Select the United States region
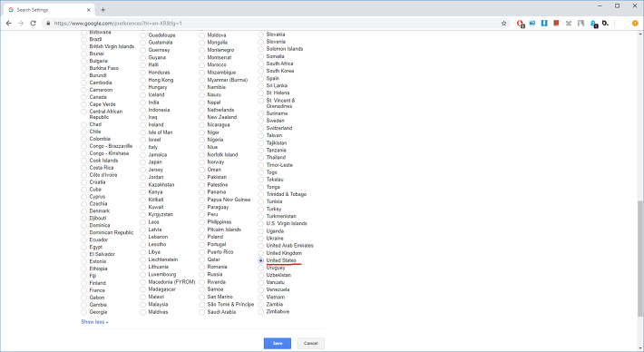The width and height of the screenshot is (644, 352). click(x=261, y=260)
